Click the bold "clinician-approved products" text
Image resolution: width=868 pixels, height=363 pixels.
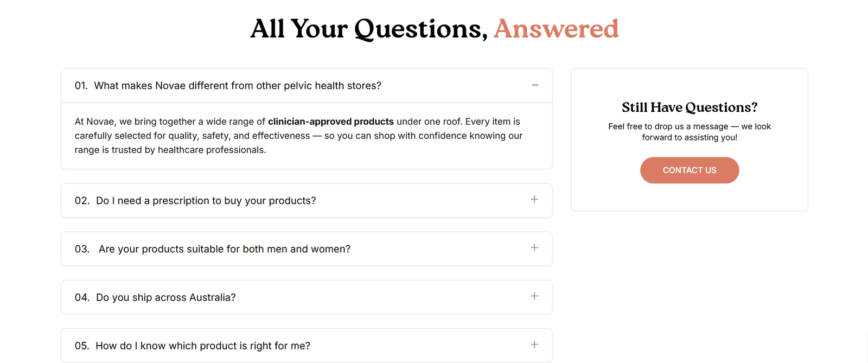(330, 122)
